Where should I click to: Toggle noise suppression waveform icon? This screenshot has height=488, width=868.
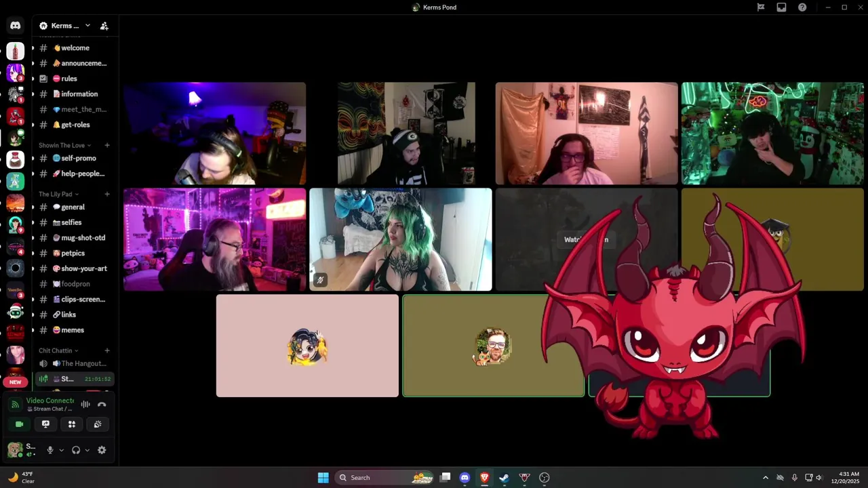(85, 405)
